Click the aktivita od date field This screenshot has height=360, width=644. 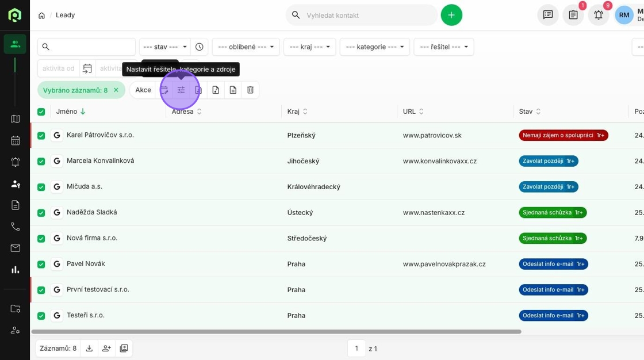click(x=58, y=68)
